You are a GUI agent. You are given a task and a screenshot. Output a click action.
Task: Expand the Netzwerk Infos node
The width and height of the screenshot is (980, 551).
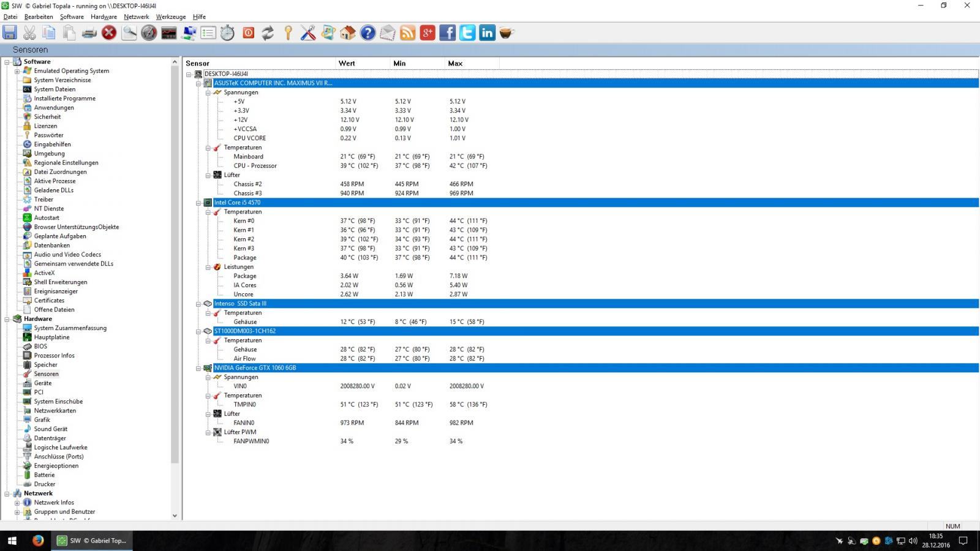coord(17,503)
